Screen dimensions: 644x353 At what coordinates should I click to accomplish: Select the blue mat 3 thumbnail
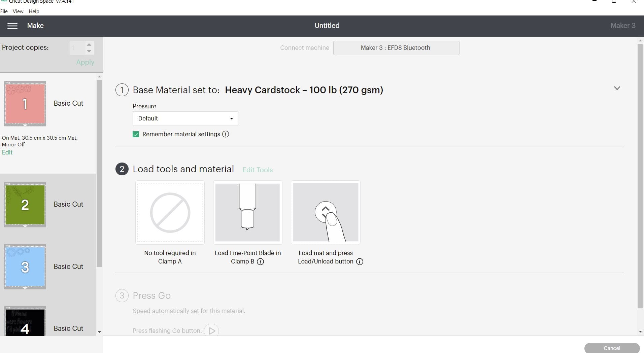pos(25,267)
